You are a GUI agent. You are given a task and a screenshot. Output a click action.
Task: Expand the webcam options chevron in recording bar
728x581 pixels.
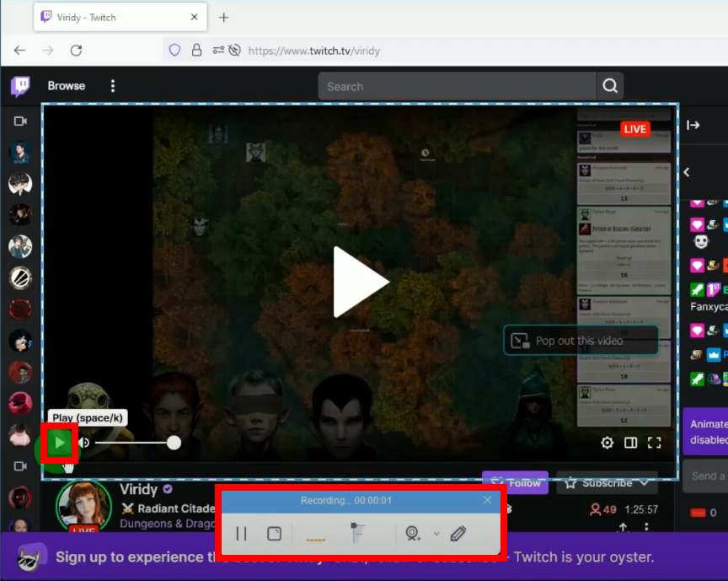pos(436,535)
